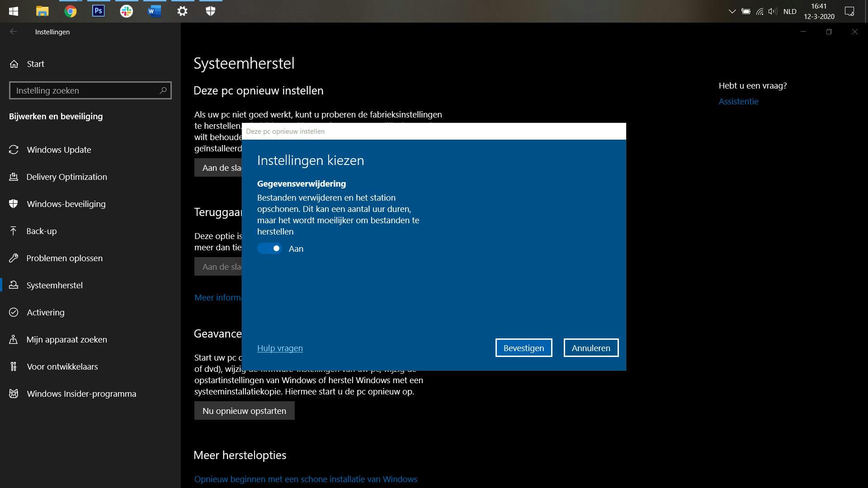This screenshot has width=868, height=488.
Task: Open Windows Insider-programma in sidebar
Action: click(81, 394)
